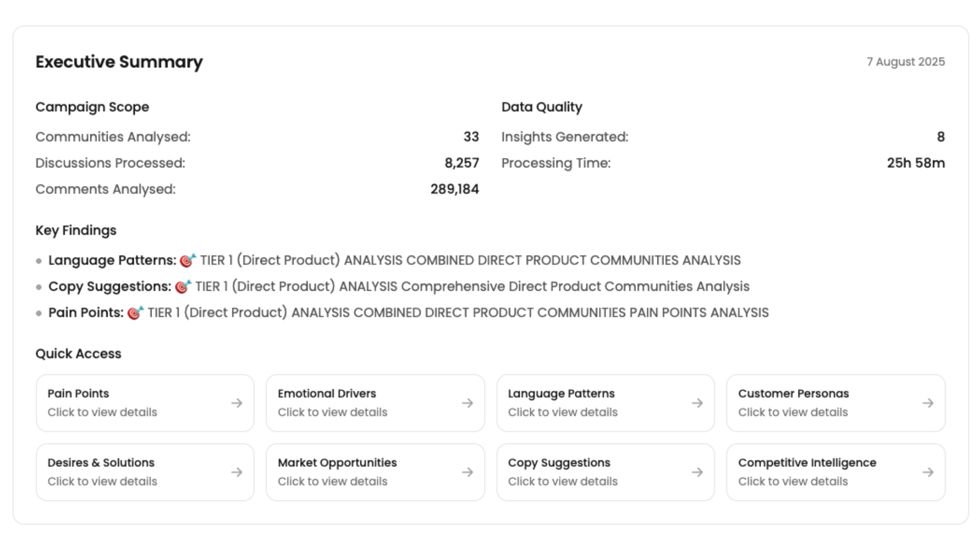Click the 7 August 2025 date label
This screenshot has height=551, width=980.
(905, 62)
